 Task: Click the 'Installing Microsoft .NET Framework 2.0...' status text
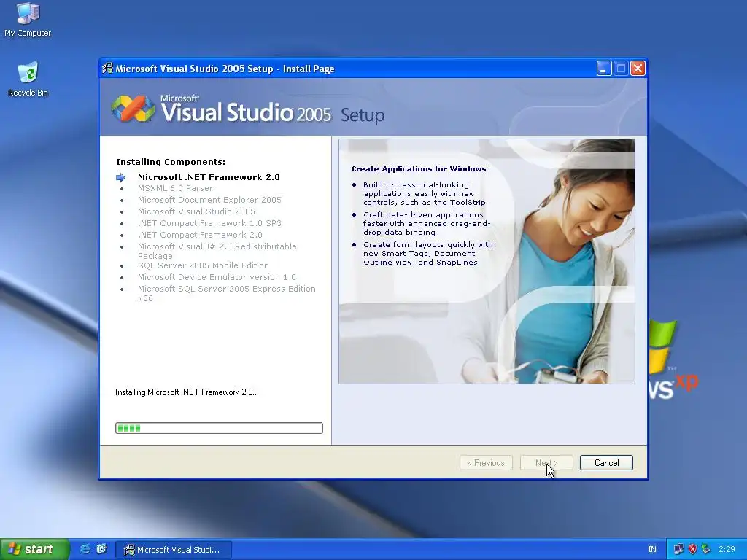tap(187, 392)
